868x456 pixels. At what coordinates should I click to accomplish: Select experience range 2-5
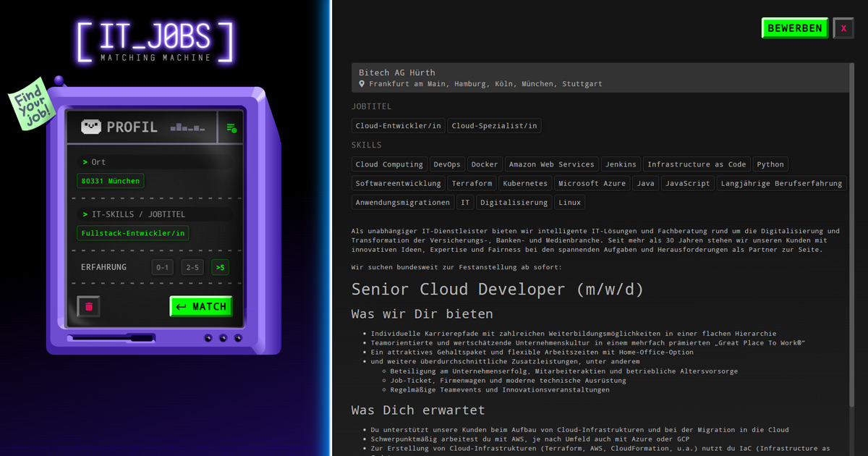click(192, 267)
